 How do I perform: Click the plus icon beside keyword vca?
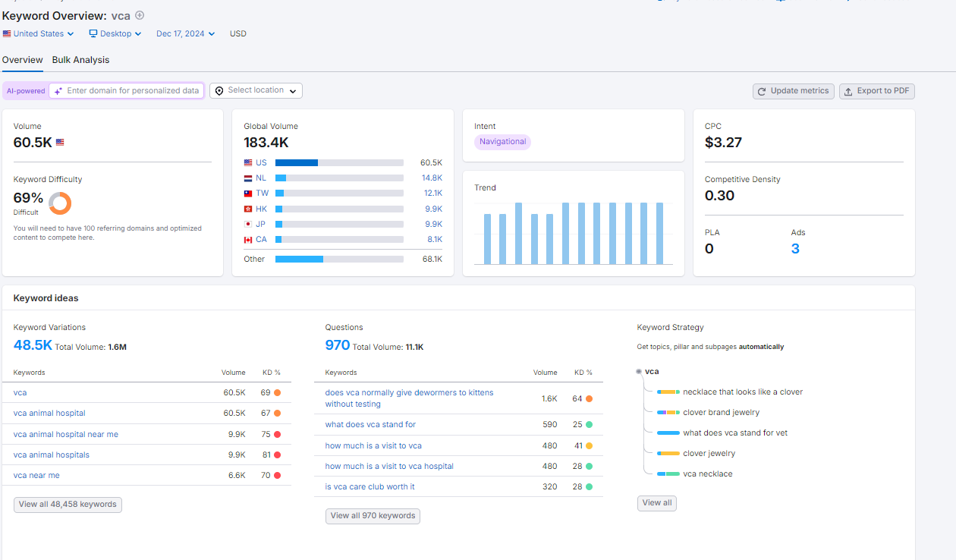click(140, 15)
